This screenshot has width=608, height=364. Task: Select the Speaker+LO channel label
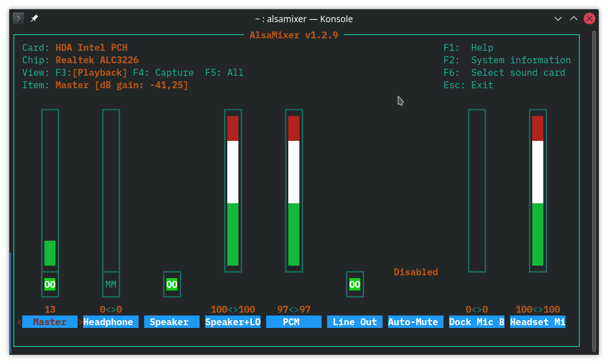[233, 322]
